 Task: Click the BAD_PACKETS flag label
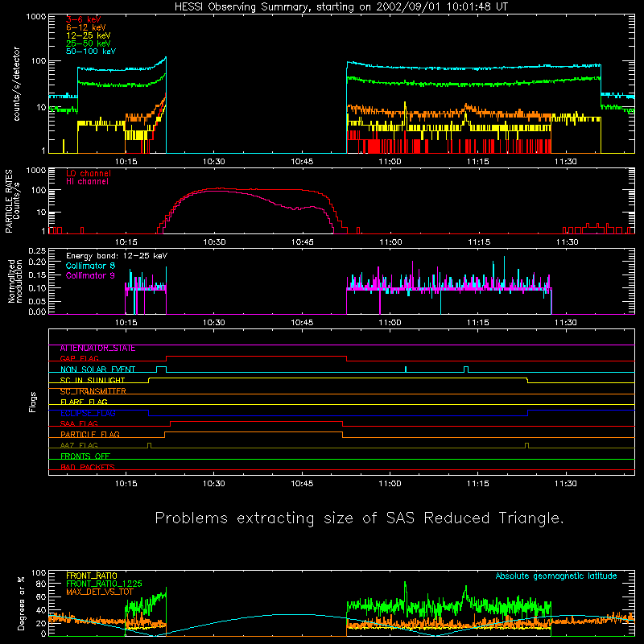(x=88, y=468)
